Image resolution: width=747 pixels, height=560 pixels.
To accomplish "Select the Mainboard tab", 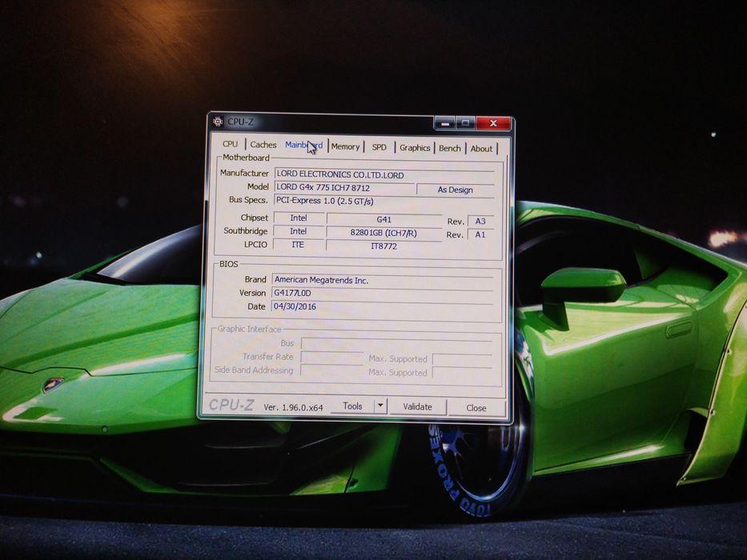I will (303, 145).
